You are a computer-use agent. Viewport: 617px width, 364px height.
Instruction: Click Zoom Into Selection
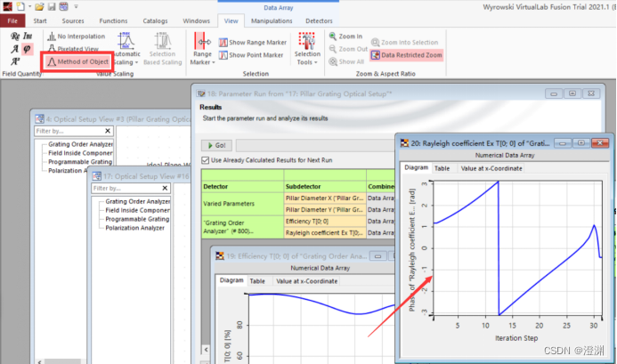(x=404, y=42)
